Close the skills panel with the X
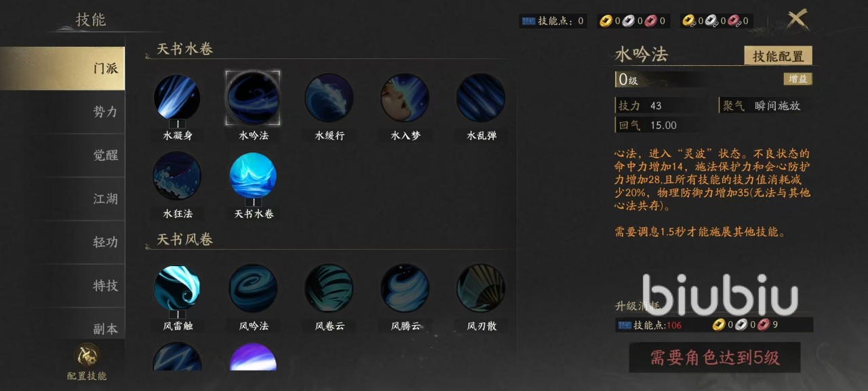The image size is (868, 391). 797,19
